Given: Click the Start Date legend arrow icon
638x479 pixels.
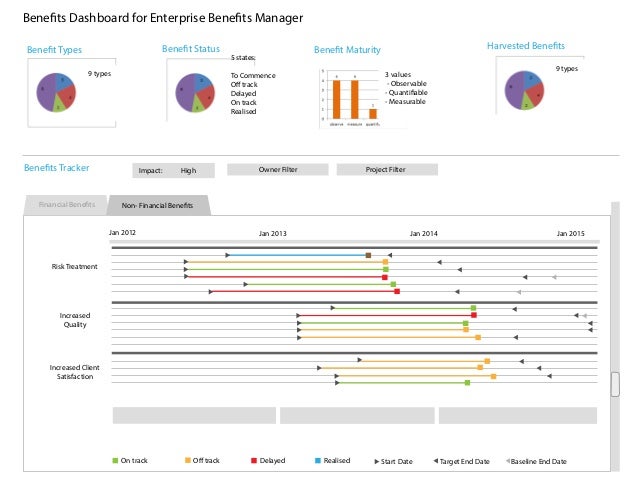Looking at the screenshot, I should coord(377,462).
